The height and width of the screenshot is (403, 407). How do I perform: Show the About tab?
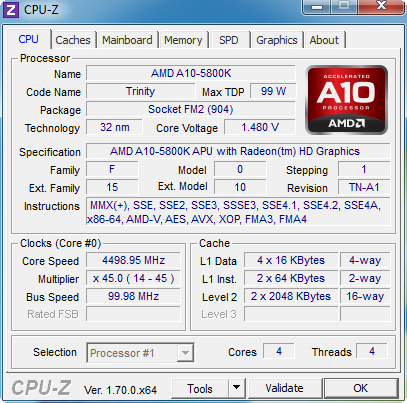click(x=324, y=40)
